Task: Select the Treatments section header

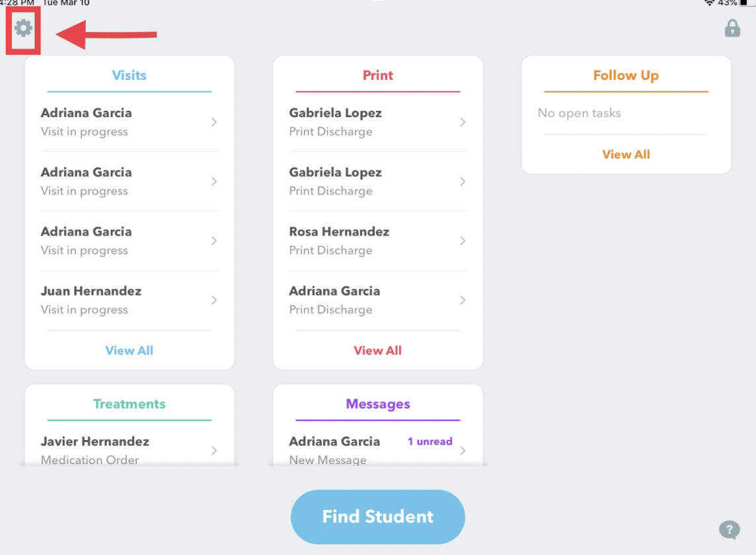Action: 130,404
